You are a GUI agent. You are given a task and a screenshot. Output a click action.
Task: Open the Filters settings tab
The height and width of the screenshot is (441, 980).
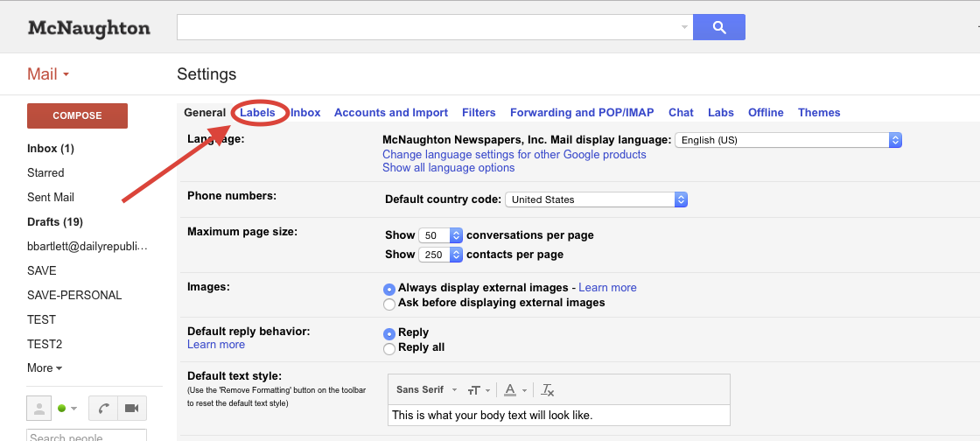[479, 113]
